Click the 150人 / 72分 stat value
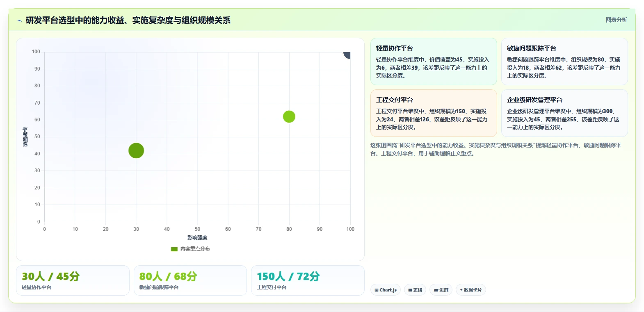644x312 pixels. click(x=288, y=276)
